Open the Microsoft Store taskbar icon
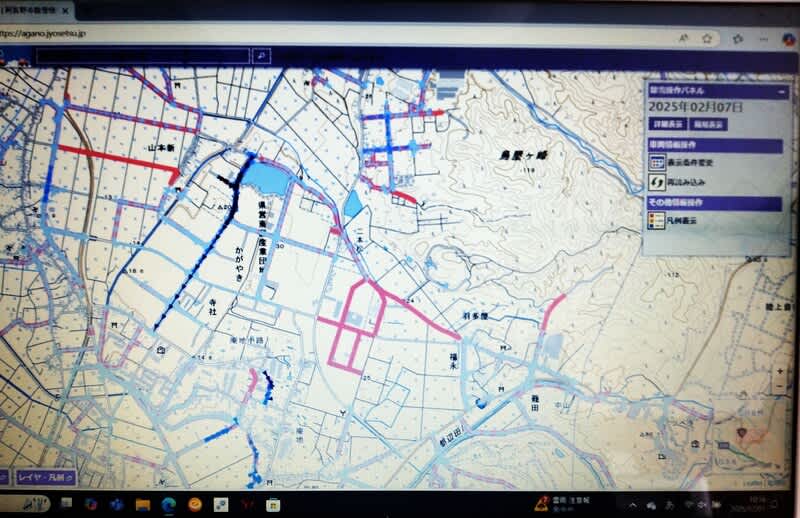The image size is (800, 518). [273, 505]
